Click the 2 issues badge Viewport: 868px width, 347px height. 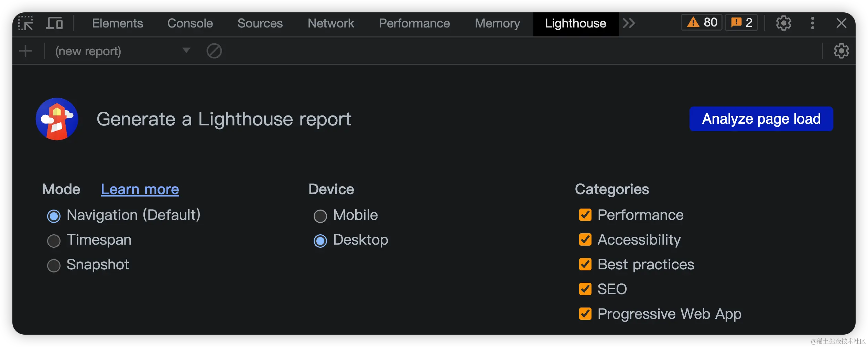pyautogui.click(x=741, y=23)
